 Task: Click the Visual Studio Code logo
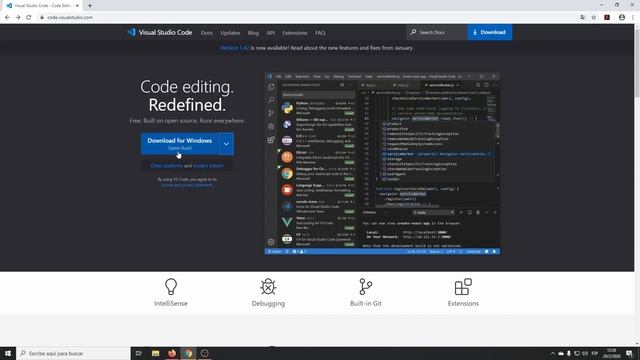pos(160,32)
